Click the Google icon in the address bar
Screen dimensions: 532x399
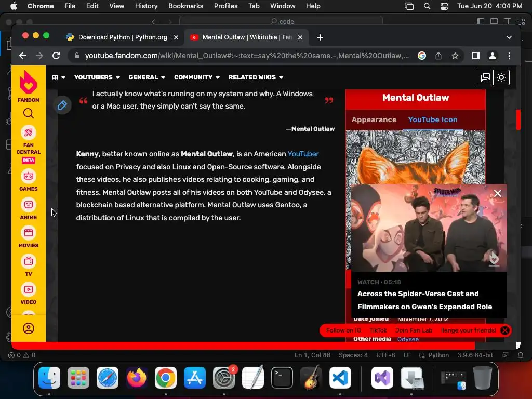coord(422,56)
